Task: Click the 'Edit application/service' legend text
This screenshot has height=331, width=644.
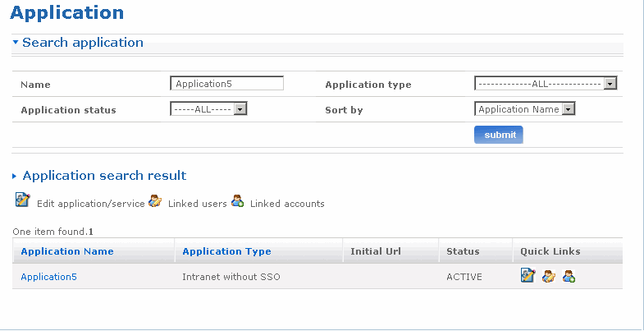Action: point(91,204)
